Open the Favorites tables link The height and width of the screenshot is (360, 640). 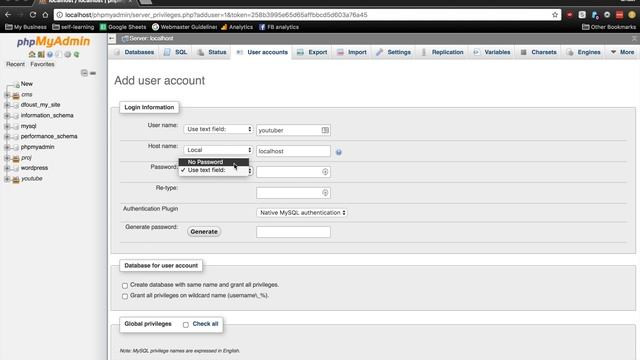click(x=42, y=64)
